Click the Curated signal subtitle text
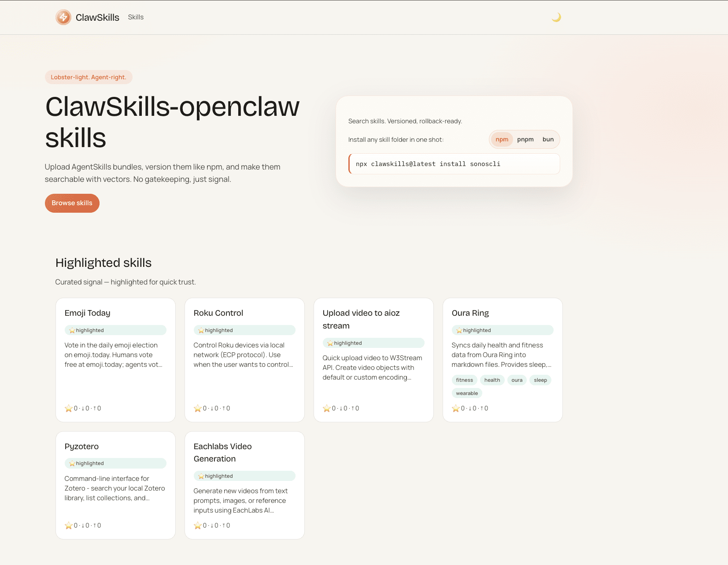Screen dimensions: 728x565 [x=126, y=282]
